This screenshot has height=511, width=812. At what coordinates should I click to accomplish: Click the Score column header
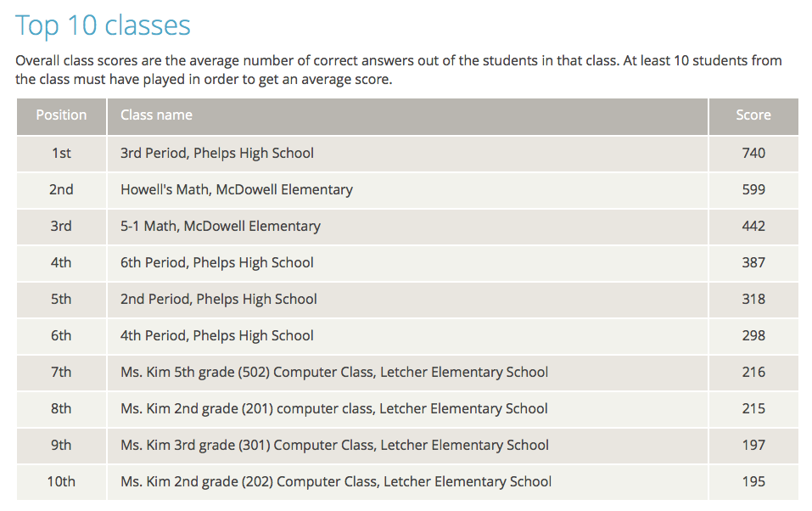[x=753, y=115]
